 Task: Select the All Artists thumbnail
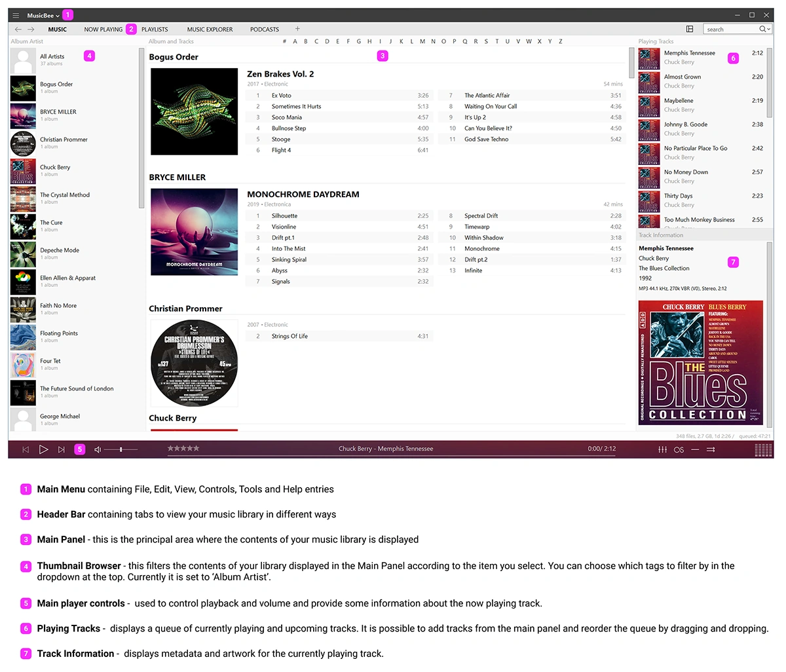23,60
